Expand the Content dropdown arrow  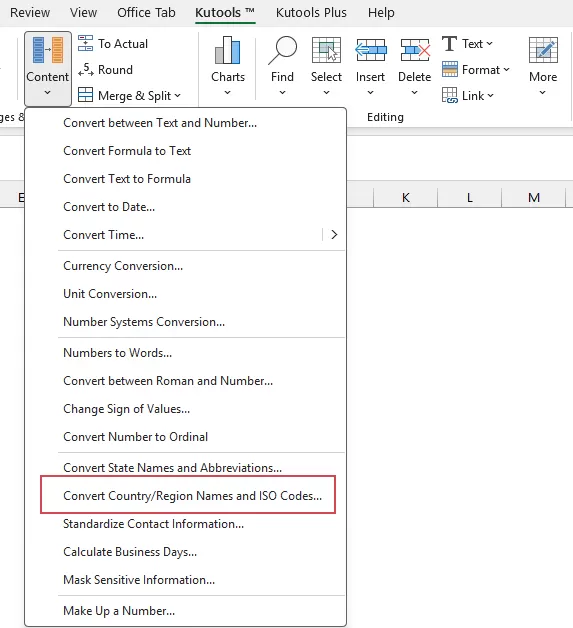(48, 93)
